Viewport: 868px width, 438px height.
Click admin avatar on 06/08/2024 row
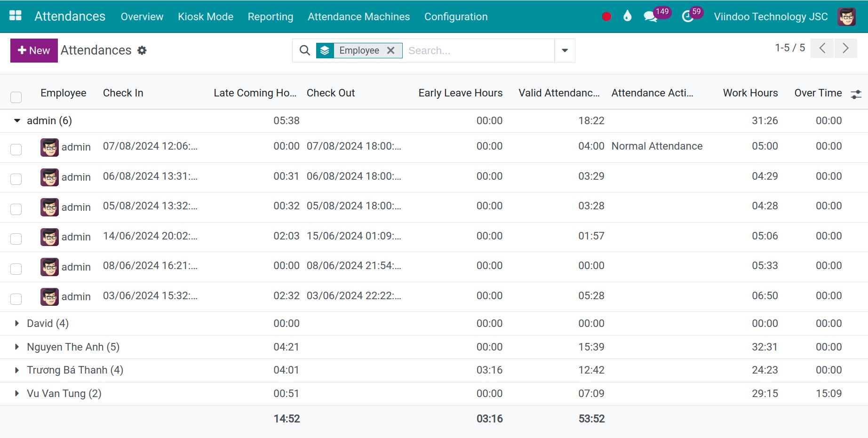(x=49, y=177)
